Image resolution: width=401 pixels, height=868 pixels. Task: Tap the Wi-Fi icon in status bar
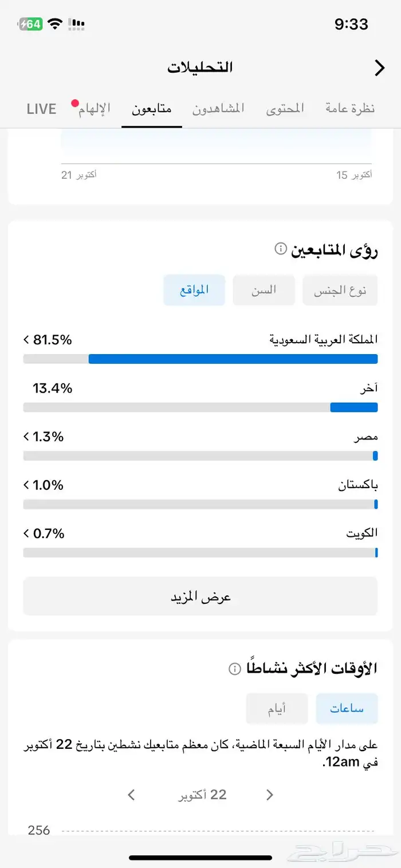pos(55,24)
